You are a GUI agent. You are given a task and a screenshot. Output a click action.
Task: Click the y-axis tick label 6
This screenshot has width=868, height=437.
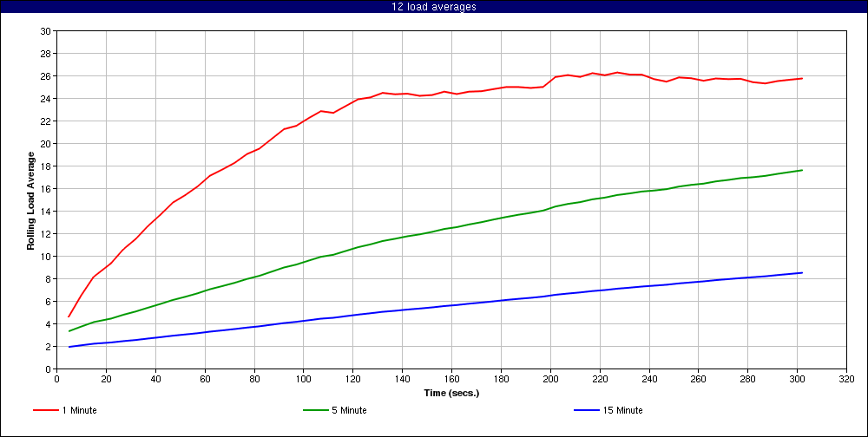[x=48, y=302]
